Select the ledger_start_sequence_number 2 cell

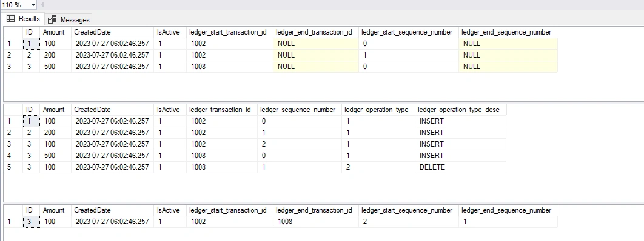tap(409, 222)
